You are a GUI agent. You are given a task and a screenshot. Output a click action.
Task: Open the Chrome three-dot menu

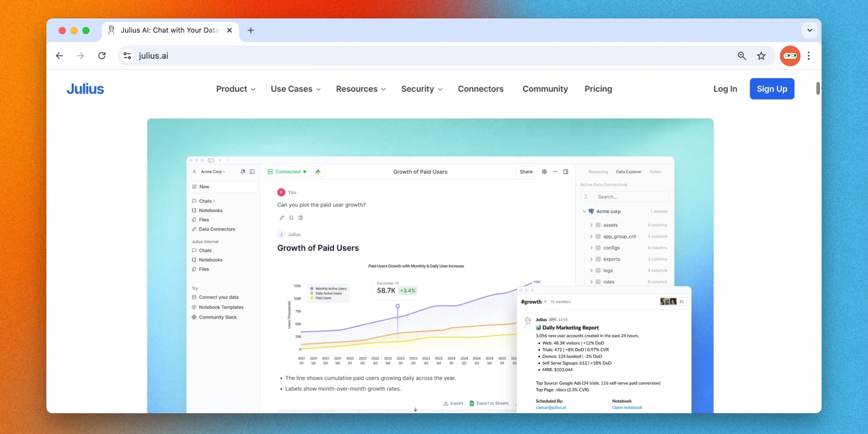pyautogui.click(x=809, y=56)
